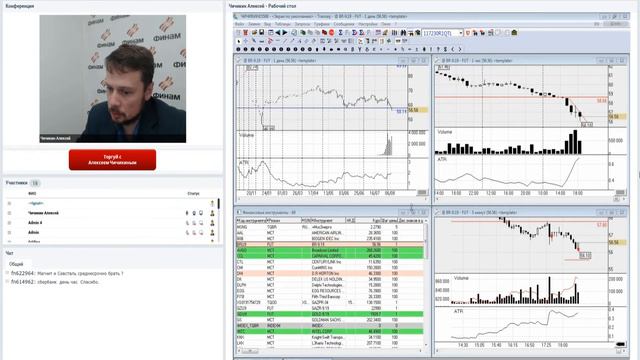Toggle the square beside chat message fn622964
This screenshot has height=360, width=640.
tap(7, 273)
